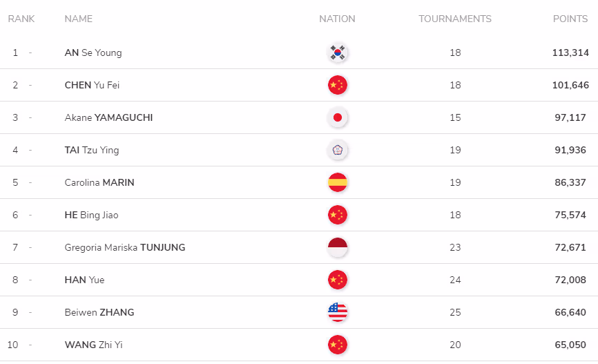598x364 pixels.
Task: Click China flag next to CHEN Yu Fei
Action: [x=338, y=85]
